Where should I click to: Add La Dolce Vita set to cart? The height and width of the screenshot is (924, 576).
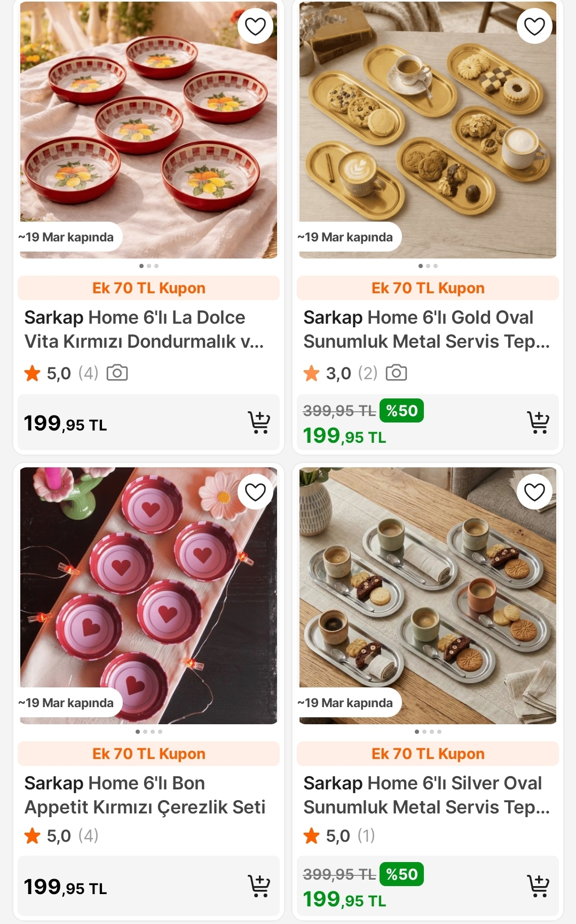259,422
